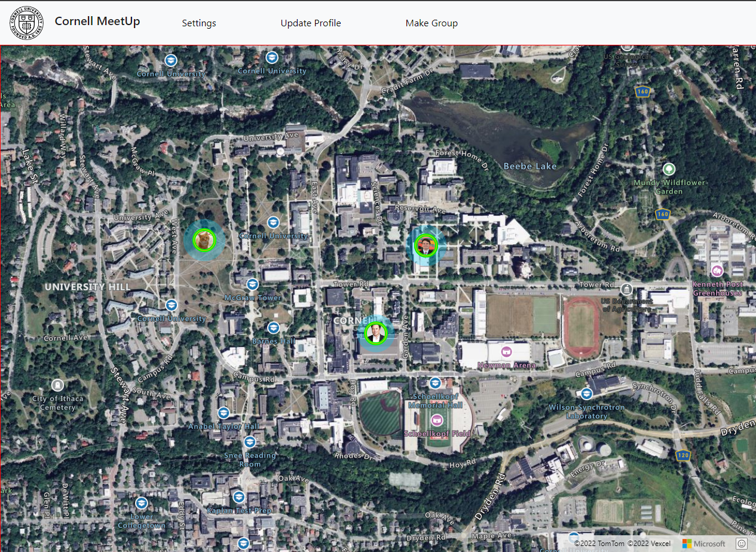Open Update Profile in the nav bar
Image resolution: width=756 pixels, height=552 pixels.
(311, 23)
